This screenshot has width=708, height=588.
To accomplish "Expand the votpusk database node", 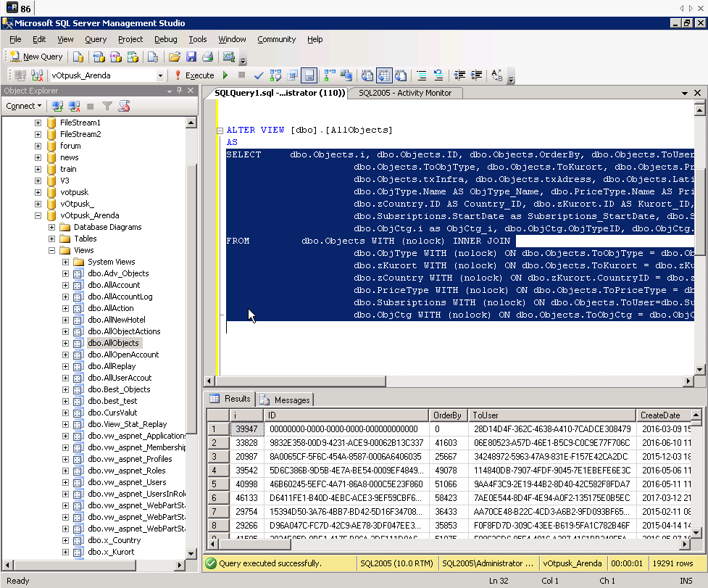I will click(38, 192).
